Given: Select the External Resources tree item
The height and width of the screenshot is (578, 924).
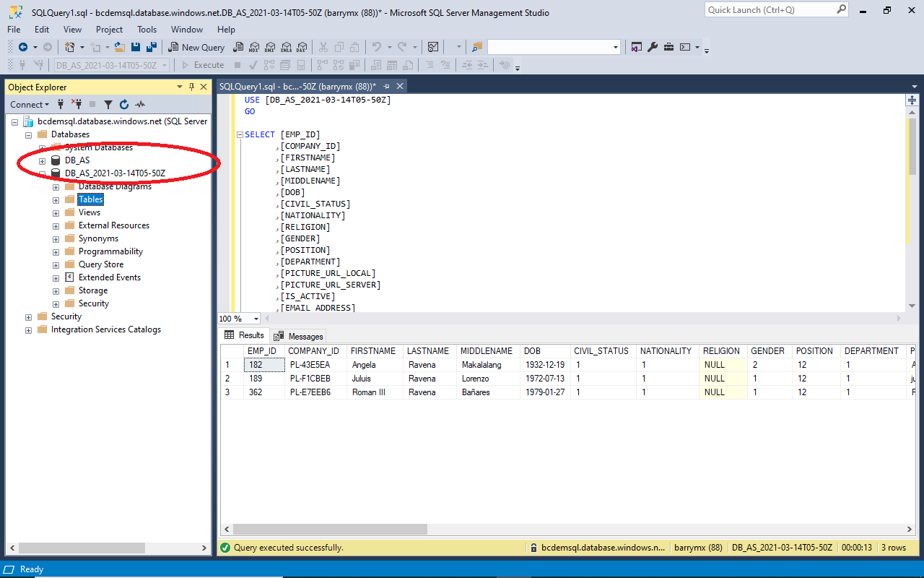Looking at the screenshot, I should [x=114, y=225].
